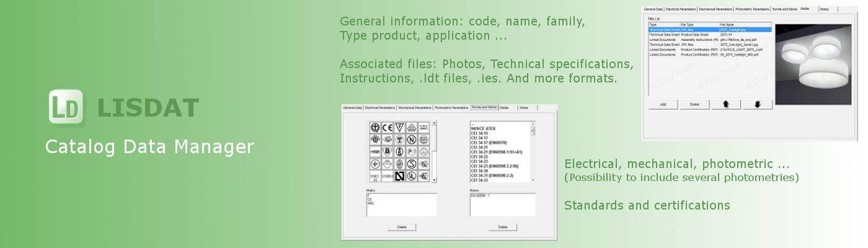Click Delete button under the Norms list
The height and width of the screenshot is (248, 868).
[503, 227]
